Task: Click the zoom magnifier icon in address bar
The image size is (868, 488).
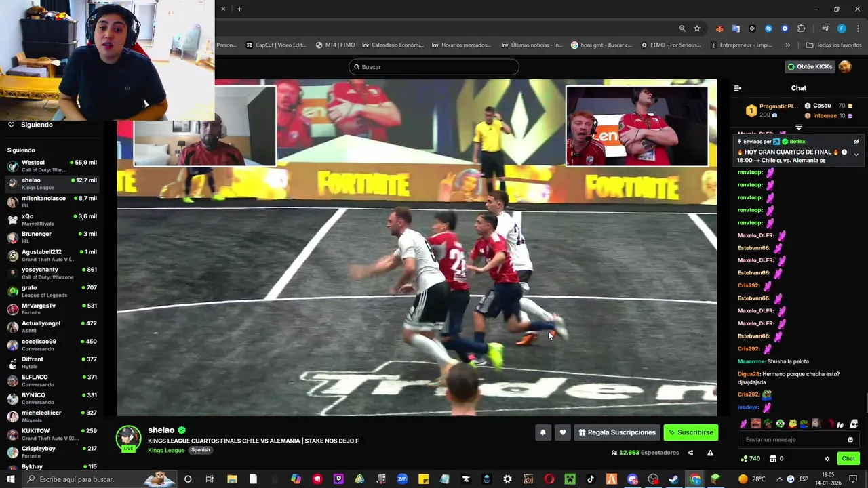Action: 682,28
